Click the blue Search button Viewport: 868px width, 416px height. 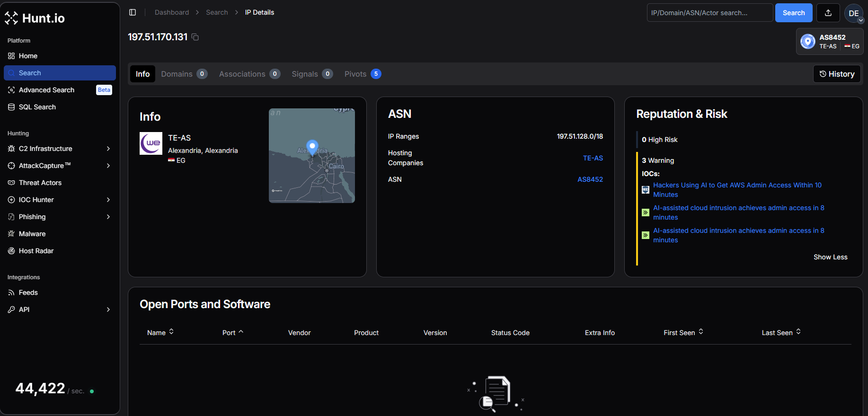[794, 13]
